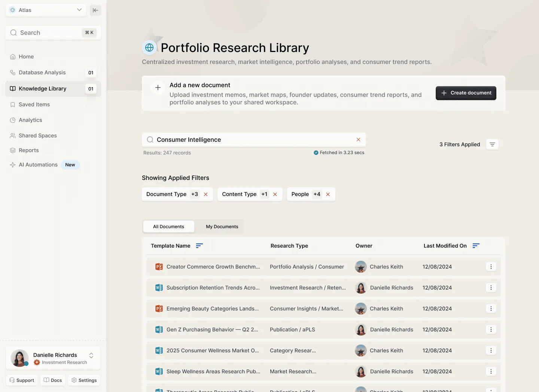Switch to the My Documents tab
The image size is (539, 392).
(222, 227)
